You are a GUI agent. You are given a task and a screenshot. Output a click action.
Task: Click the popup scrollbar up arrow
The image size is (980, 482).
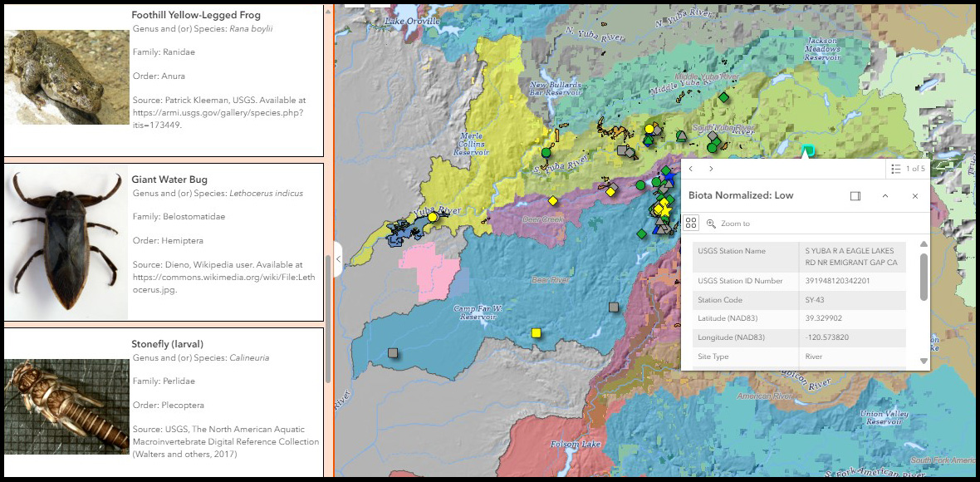[924, 243]
